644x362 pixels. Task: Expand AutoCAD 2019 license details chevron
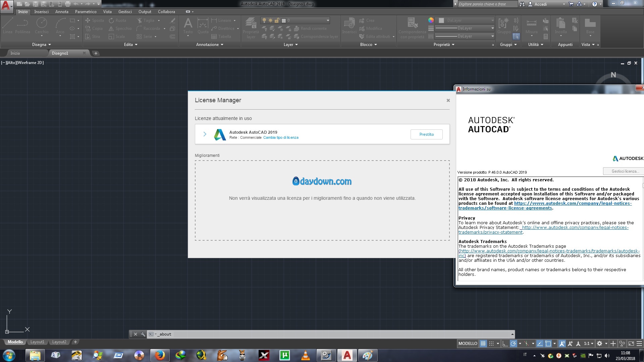[x=205, y=134]
